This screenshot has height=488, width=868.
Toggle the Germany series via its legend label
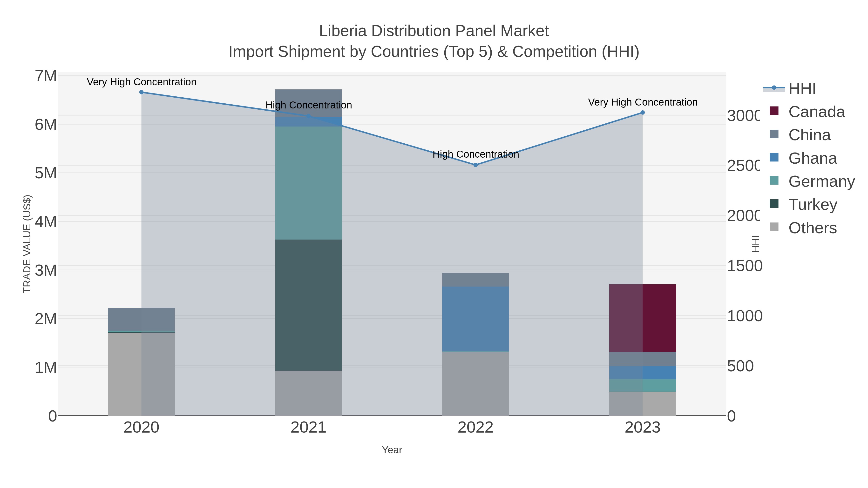(821, 181)
